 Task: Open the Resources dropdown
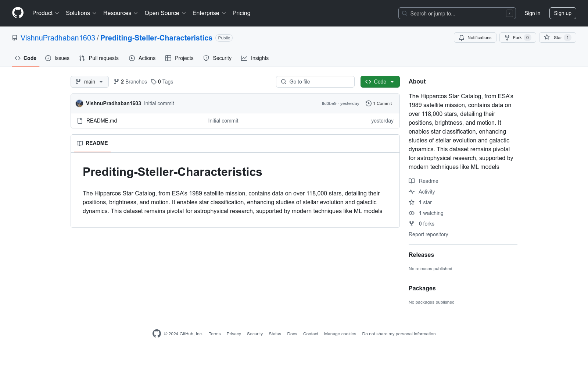pos(121,13)
